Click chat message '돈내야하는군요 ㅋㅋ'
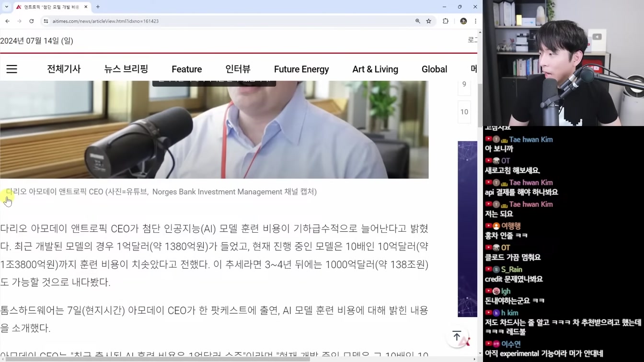Viewport: 644px width, 362px height. (515, 300)
